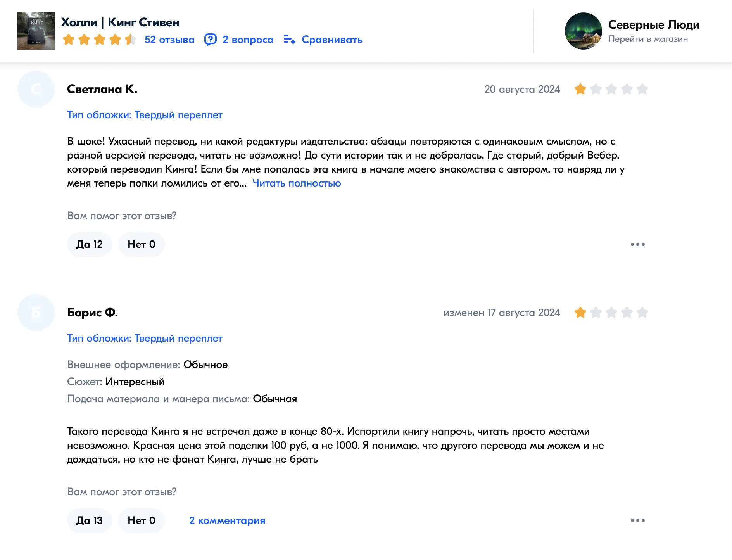This screenshot has width=732, height=560.
Task: Vote Нет on Светлана's review
Action: 142,244
